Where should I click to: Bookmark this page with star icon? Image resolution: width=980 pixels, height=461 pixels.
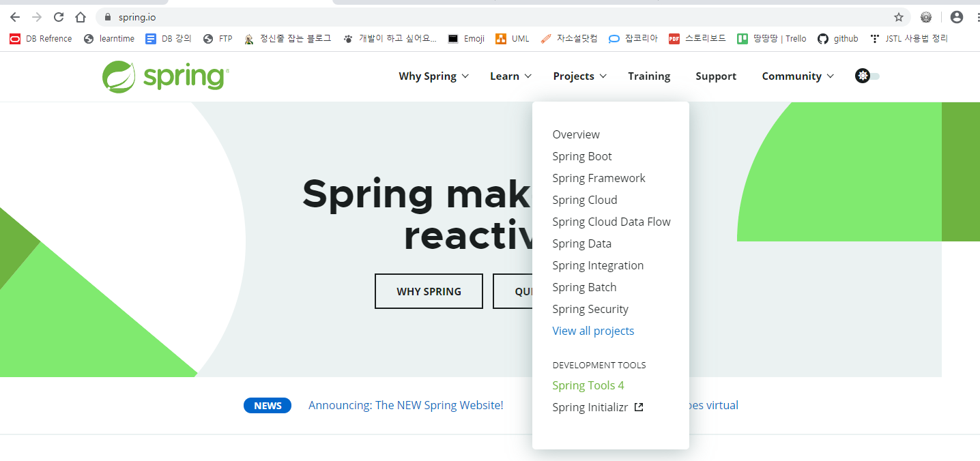click(899, 17)
